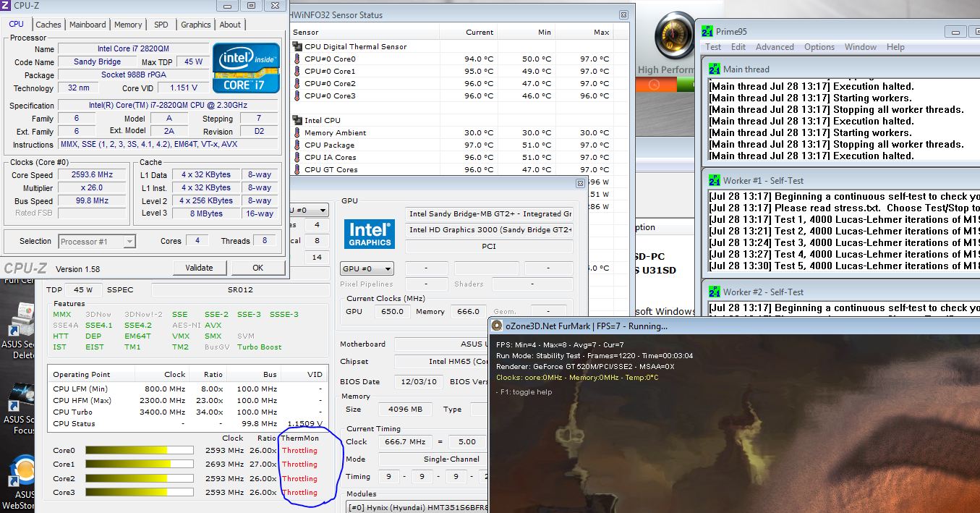The width and height of the screenshot is (980, 513).
Task: Click the thermometer icon beside CPU#0 Core0
Action: click(x=297, y=59)
